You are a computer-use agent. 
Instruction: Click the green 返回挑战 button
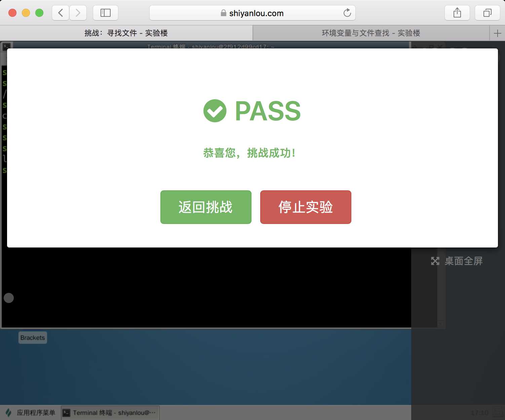coord(206,207)
